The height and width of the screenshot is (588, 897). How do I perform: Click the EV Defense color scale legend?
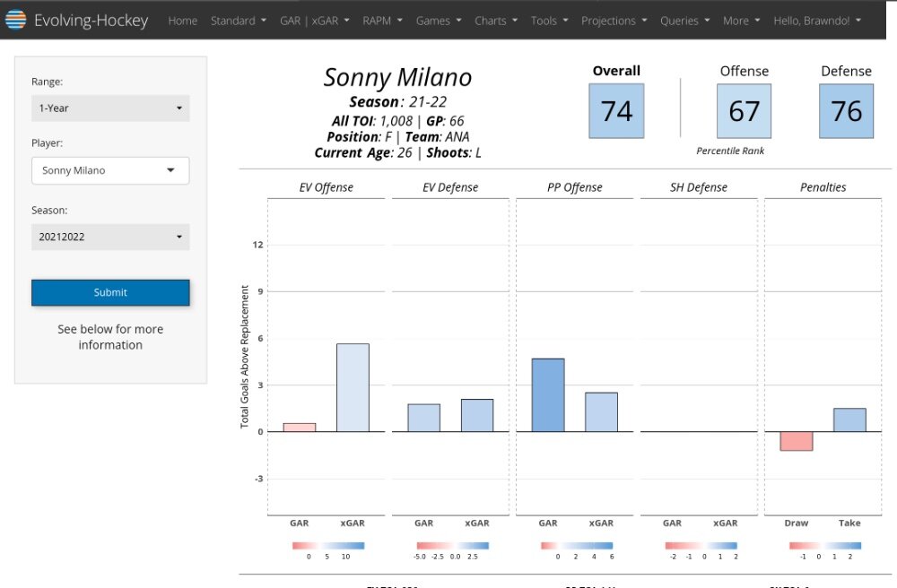pos(452,546)
